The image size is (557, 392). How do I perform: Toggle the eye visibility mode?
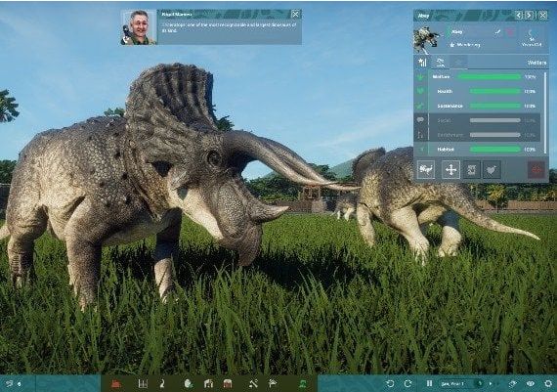pos(531,384)
